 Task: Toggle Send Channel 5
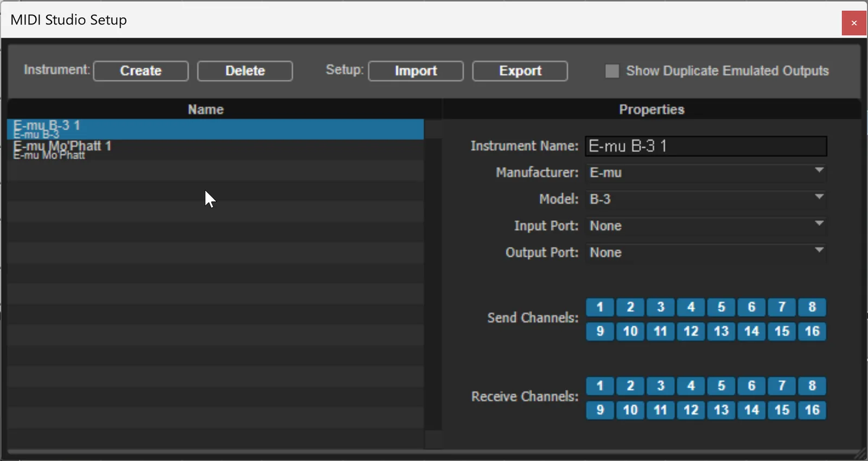[x=722, y=307]
